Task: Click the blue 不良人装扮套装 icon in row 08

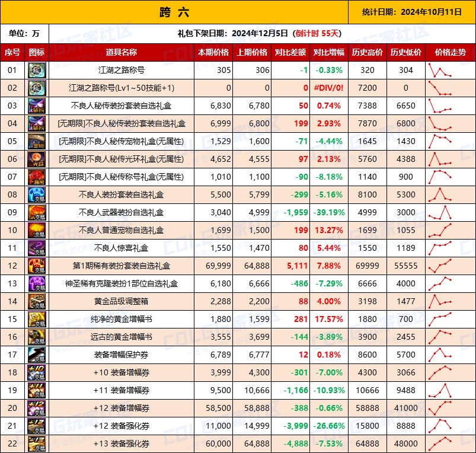Action: coord(37,194)
